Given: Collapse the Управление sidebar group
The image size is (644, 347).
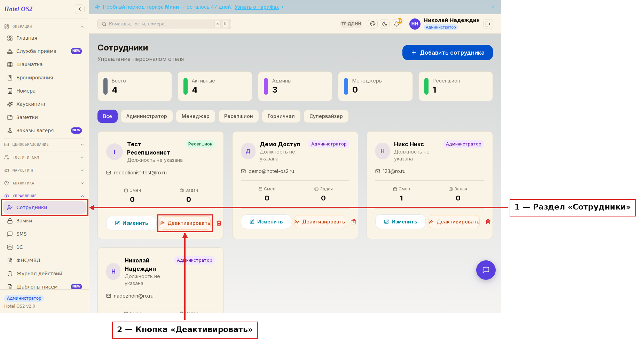Looking at the screenshot, I should coord(44,196).
